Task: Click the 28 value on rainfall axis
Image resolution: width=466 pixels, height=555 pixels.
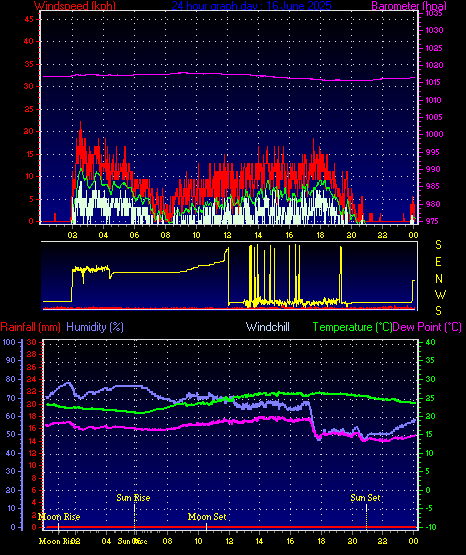Action: pyautogui.click(x=32, y=354)
